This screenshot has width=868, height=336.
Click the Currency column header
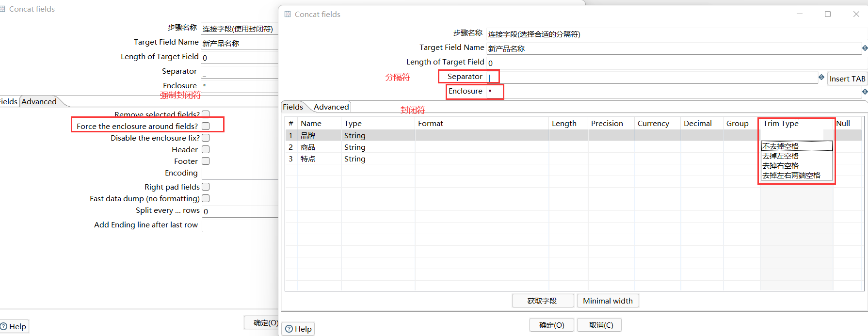pyautogui.click(x=658, y=123)
